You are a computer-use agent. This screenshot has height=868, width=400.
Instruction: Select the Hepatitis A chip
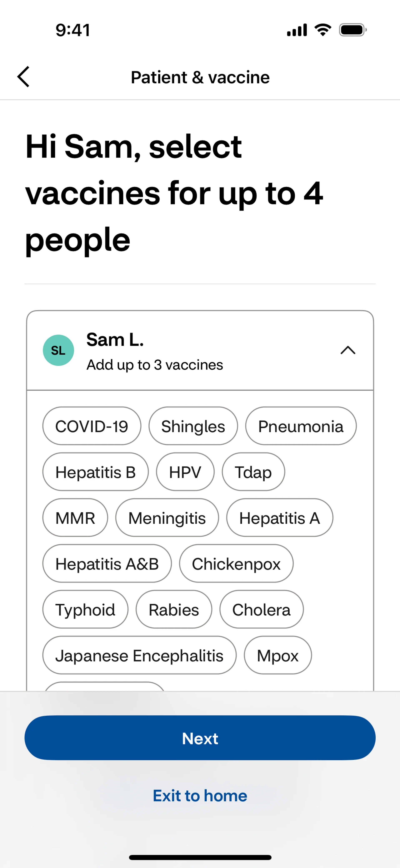coord(279,518)
